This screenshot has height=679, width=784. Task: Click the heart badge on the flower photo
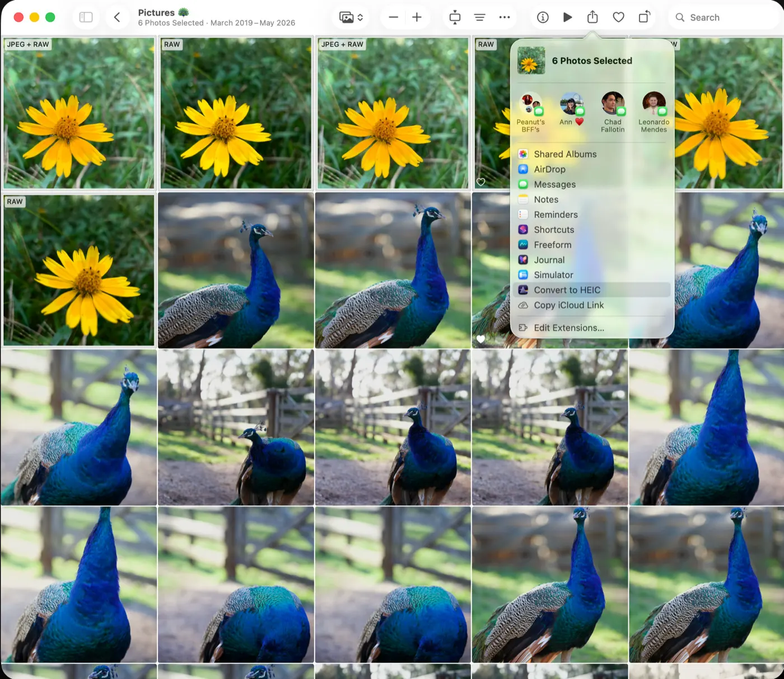point(480,182)
